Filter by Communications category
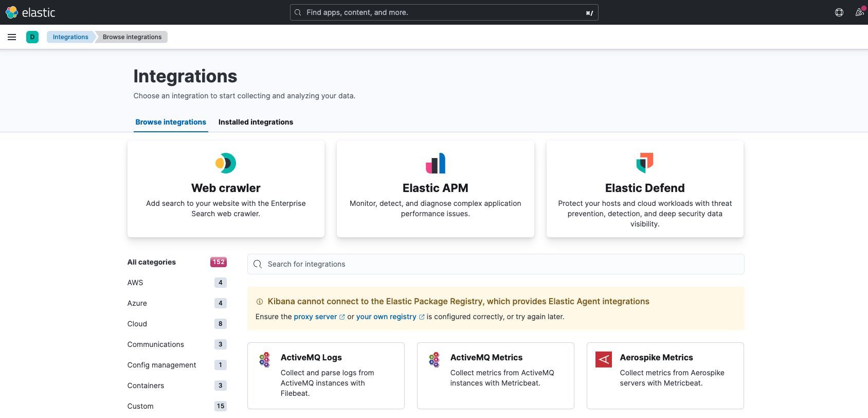868x418 pixels. (177, 344)
